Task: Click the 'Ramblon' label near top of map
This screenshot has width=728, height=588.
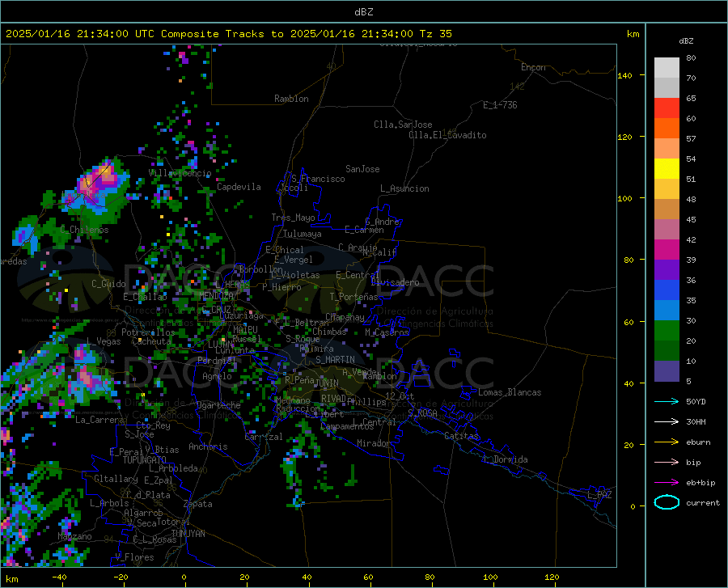Action: [291, 99]
